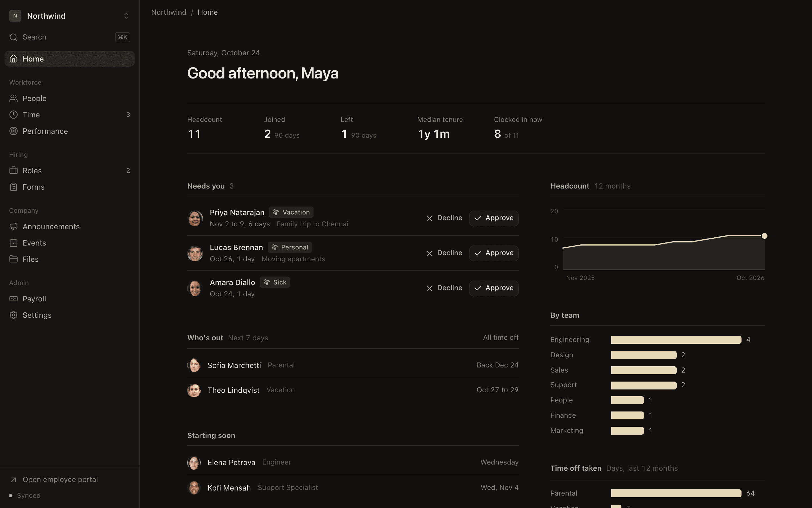Approve Amara Diallo's sick day

494,288
